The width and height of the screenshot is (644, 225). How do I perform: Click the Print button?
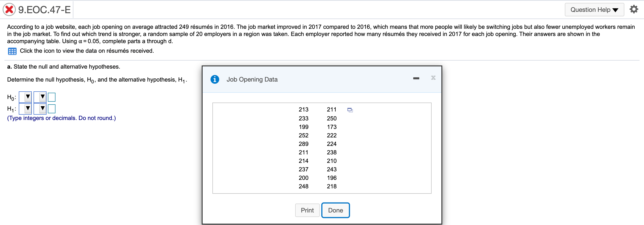click(x=307, y=210)
